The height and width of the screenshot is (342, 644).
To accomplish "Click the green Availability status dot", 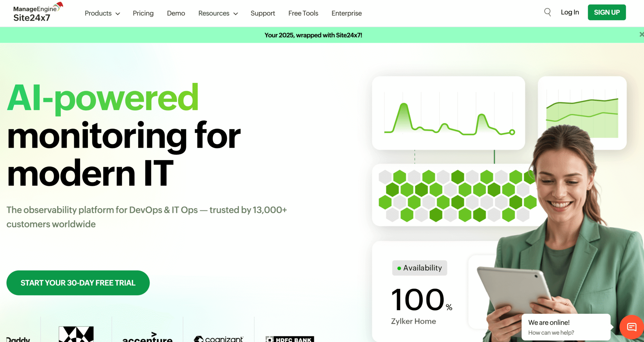I will [x=399, y=268].
